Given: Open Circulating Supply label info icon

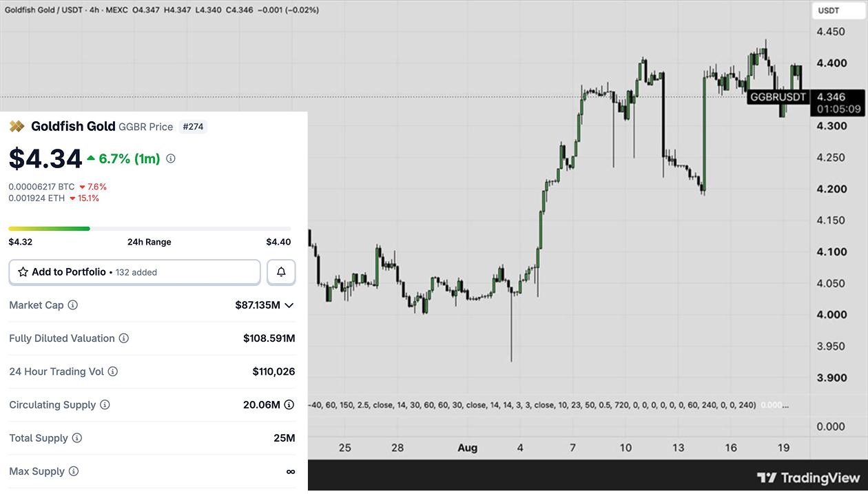Looking at the screenshot, I should [105, 404].
